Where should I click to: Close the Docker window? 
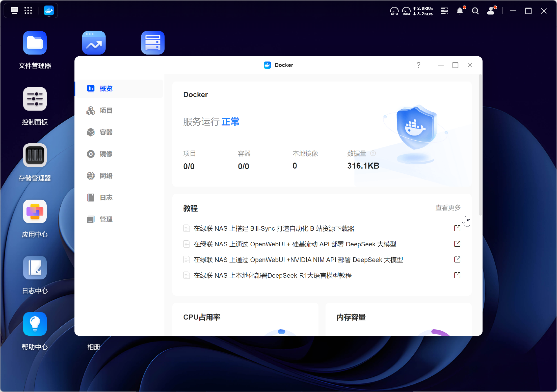(x=470, y=65)
